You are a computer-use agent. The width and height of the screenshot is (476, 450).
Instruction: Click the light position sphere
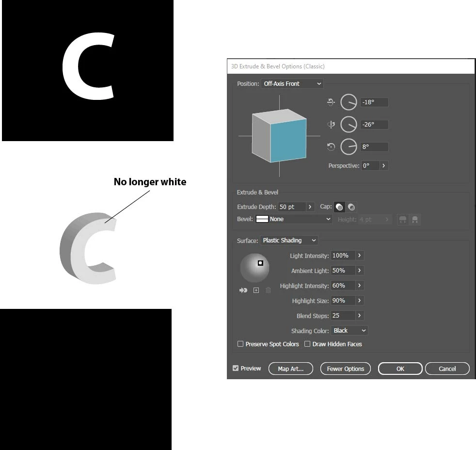pyautogui.click(x=254, y=268)
